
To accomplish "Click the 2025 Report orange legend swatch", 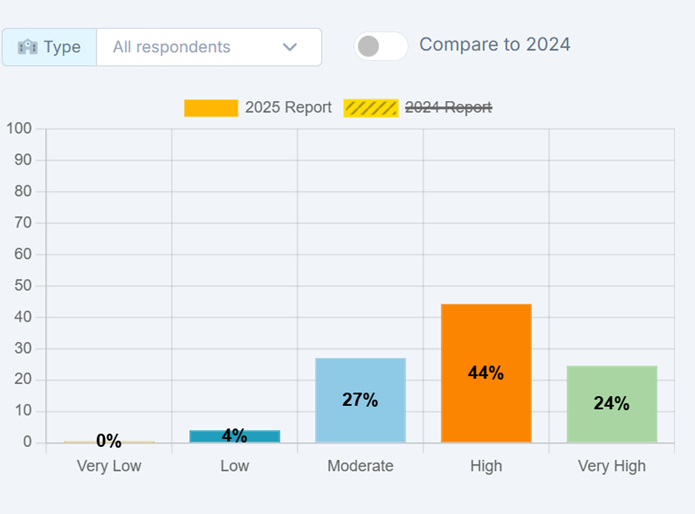I will click(210, 108).
